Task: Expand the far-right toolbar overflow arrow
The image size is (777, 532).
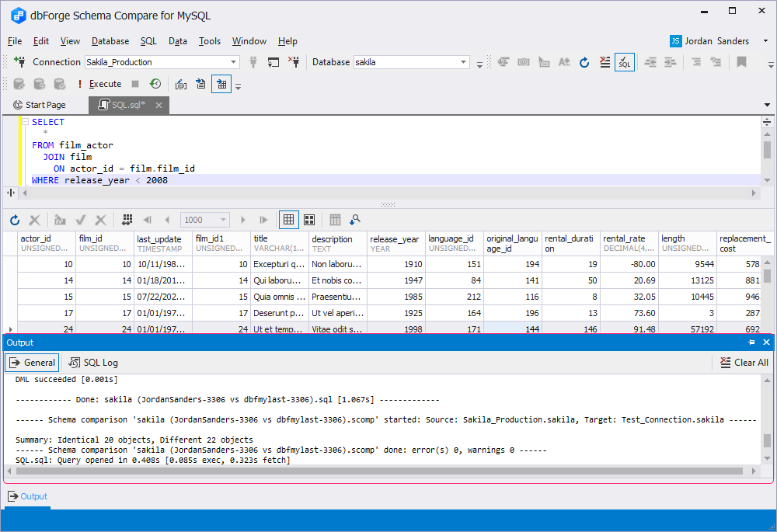Action: pyautogui.click(x=771, y=64)
